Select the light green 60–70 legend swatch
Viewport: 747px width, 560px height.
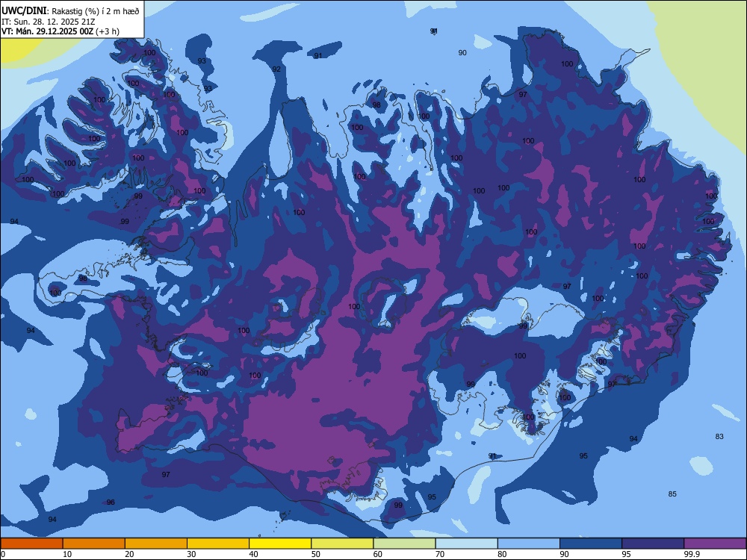coord(404,544)
